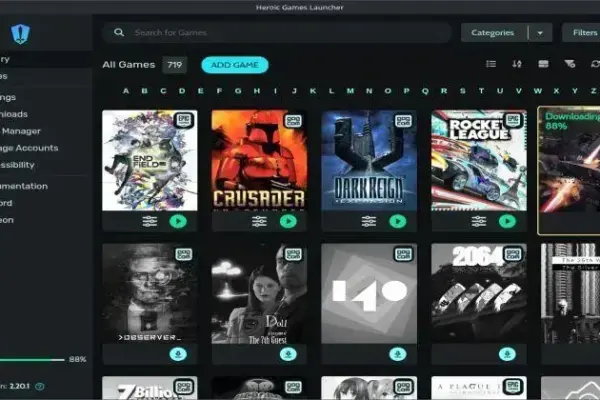Open the 140 game cover
Image resolution: width=600 pixels, height=400 pixels.
click(369, 294)
